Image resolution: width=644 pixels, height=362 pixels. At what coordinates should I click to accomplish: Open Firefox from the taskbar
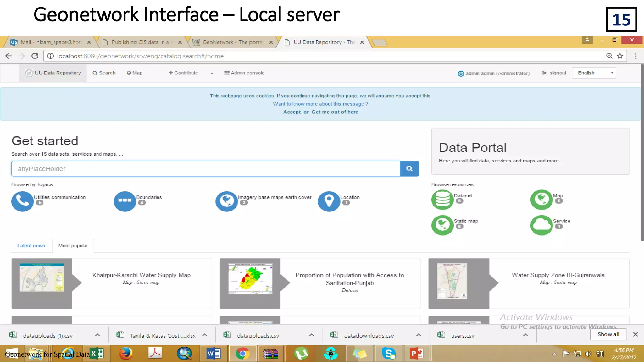click(126, 354)
